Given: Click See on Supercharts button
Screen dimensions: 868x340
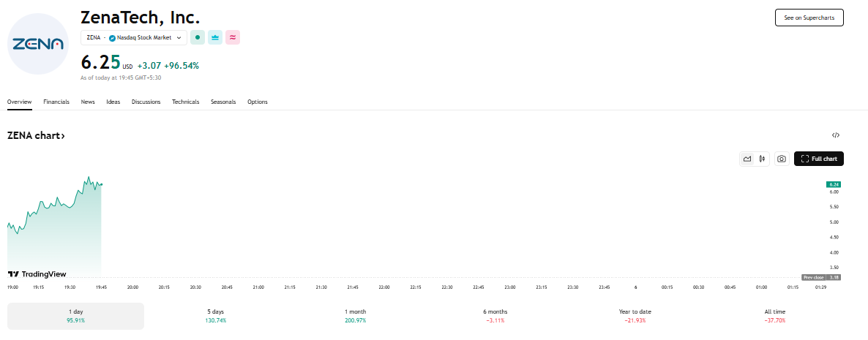Looking at the screenshot, I should (x=809, y=18).
